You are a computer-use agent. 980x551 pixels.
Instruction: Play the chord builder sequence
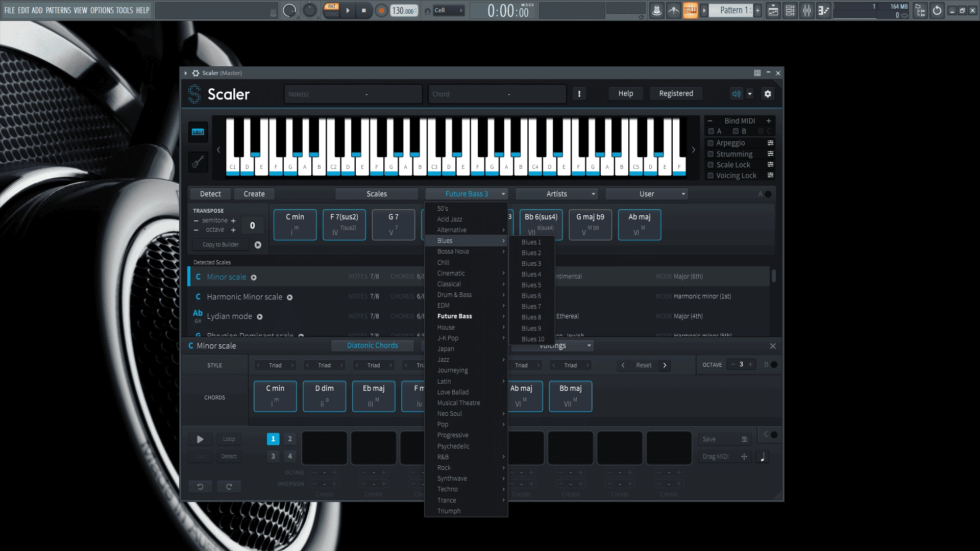(200, 439)
